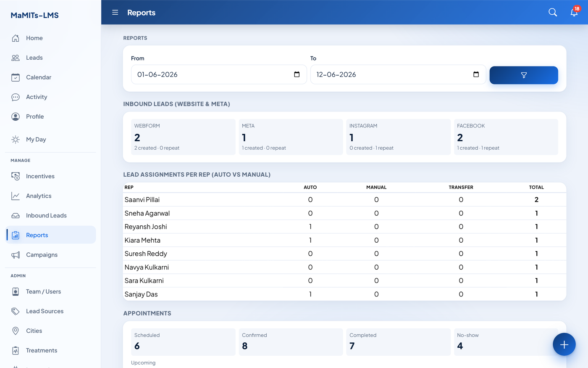Go to Incentives section

[50, 176]
